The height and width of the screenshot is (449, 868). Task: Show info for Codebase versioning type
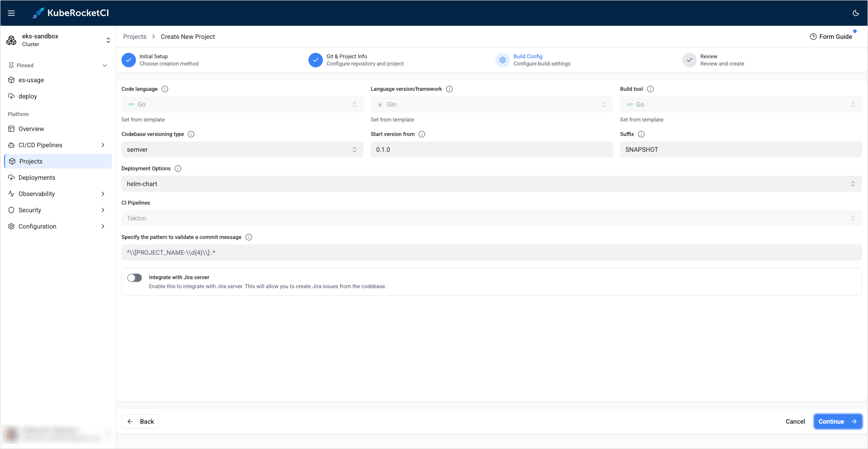[x=191, y=134]
